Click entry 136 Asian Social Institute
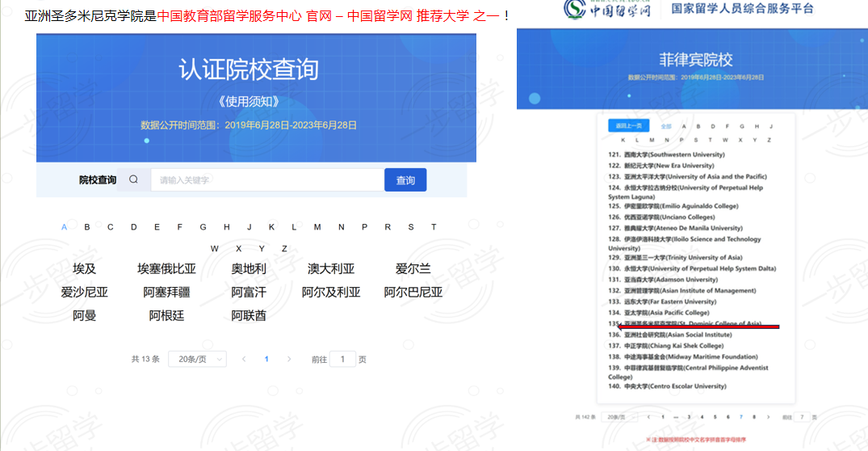 (x=670, y=335)
